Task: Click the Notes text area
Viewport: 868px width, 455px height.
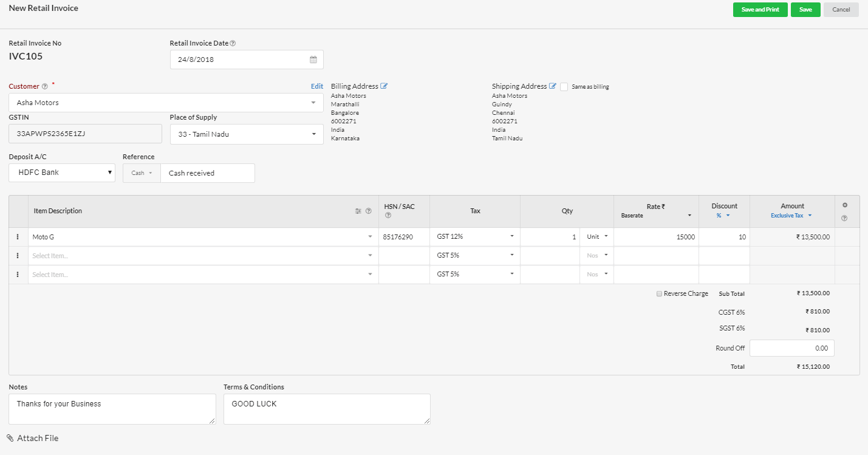Action: 112,409
